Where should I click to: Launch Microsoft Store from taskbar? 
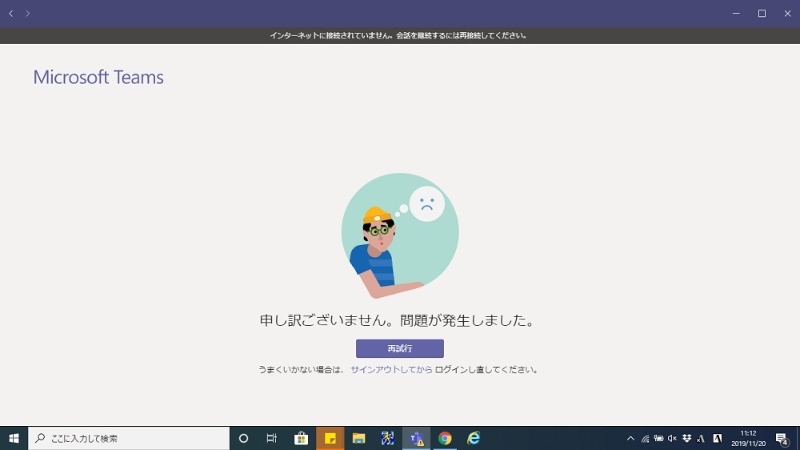(x=301, y=438)
